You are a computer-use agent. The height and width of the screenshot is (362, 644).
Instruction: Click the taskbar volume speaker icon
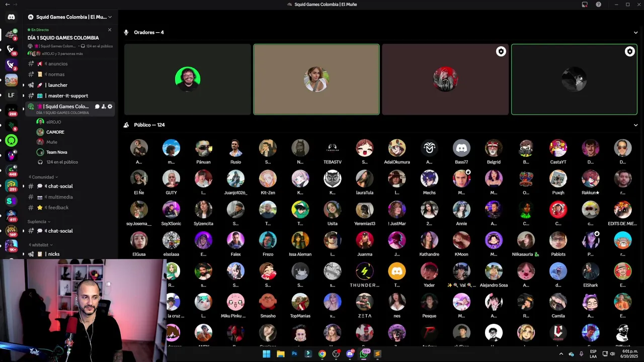tap(612, 354)
